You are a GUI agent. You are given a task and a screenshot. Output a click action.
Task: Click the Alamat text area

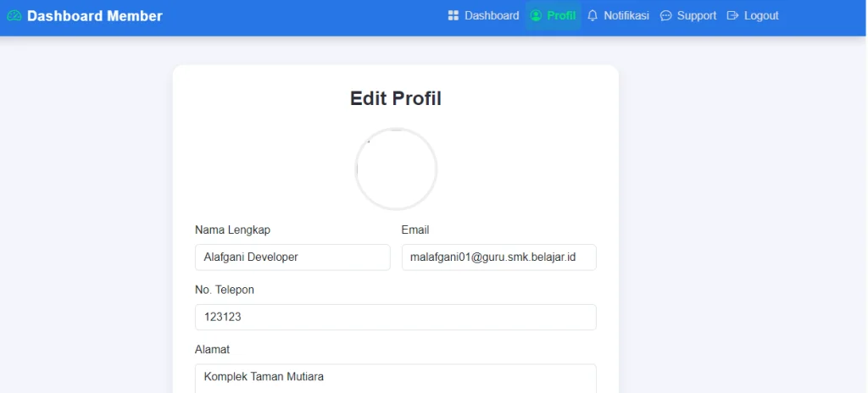396,378
